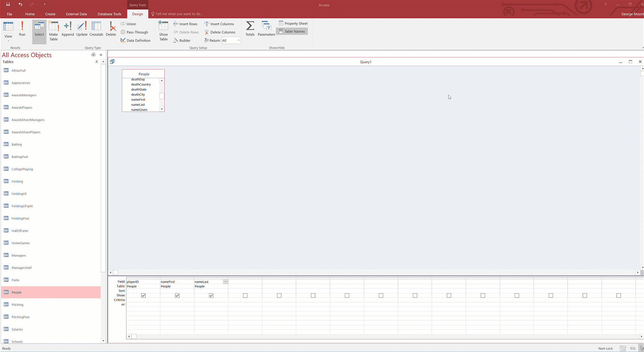
Task: Click the Update query icon
Action: [82, 29]
